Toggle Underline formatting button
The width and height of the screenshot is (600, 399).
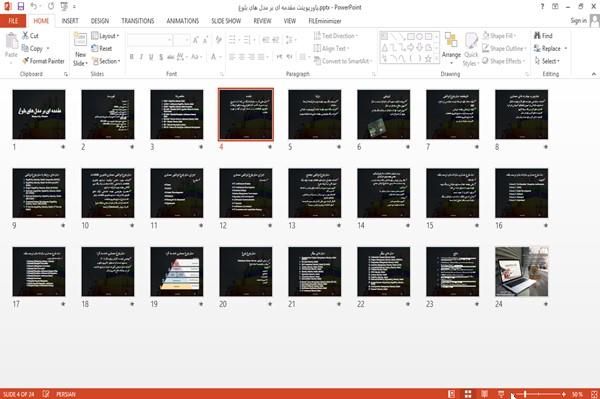[151, 57]
